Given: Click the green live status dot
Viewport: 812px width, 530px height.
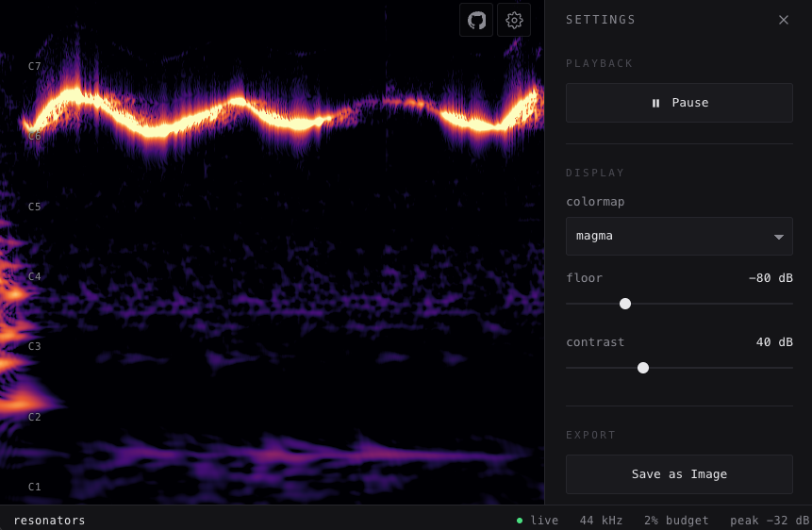Looking at the screenshot, I should point(520,521).
